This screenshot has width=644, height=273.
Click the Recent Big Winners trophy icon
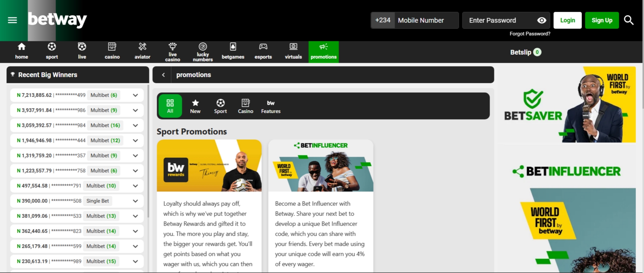click(x=13, y=75)
